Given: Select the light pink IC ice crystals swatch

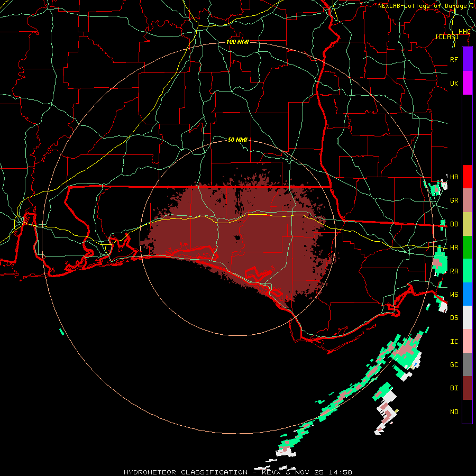Looking at the screenshot, I should (x=467, y=341).
